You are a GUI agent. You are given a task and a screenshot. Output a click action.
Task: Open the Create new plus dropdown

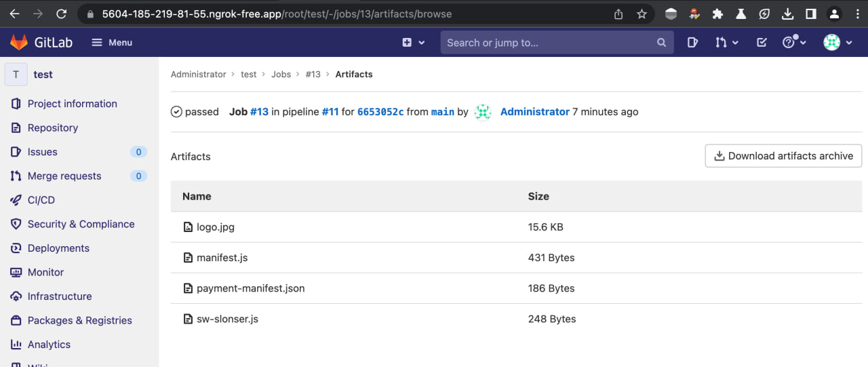(413, 42)
